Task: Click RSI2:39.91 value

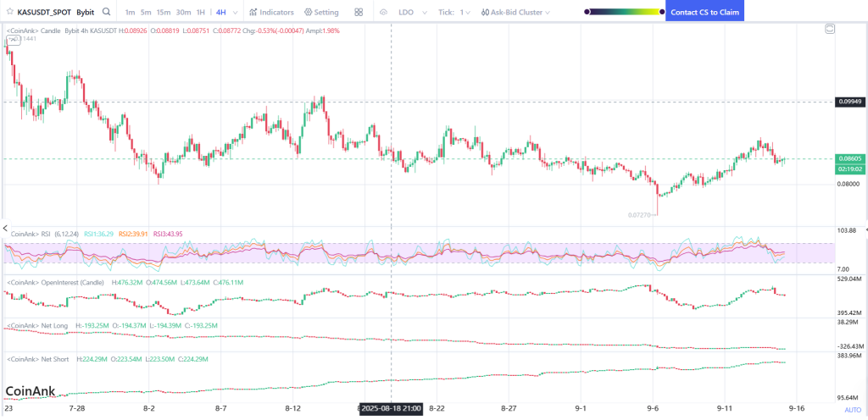Action: click(133, 234)
